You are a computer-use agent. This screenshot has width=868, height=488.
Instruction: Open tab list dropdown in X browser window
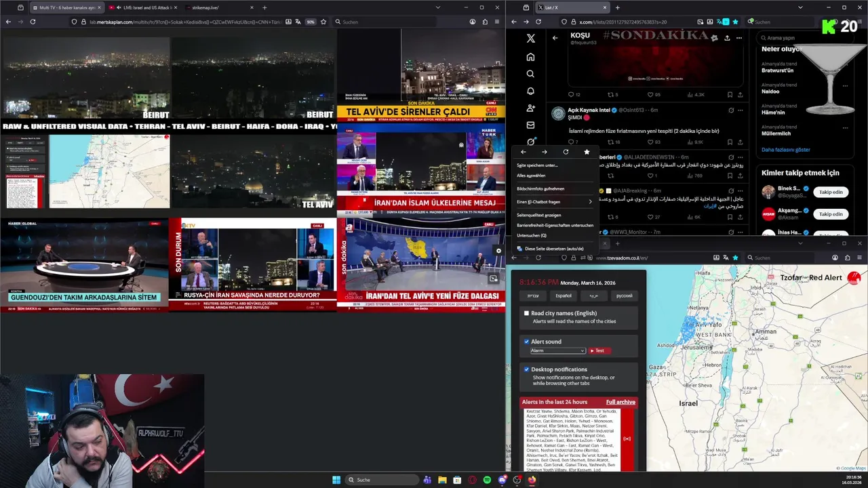800,7
